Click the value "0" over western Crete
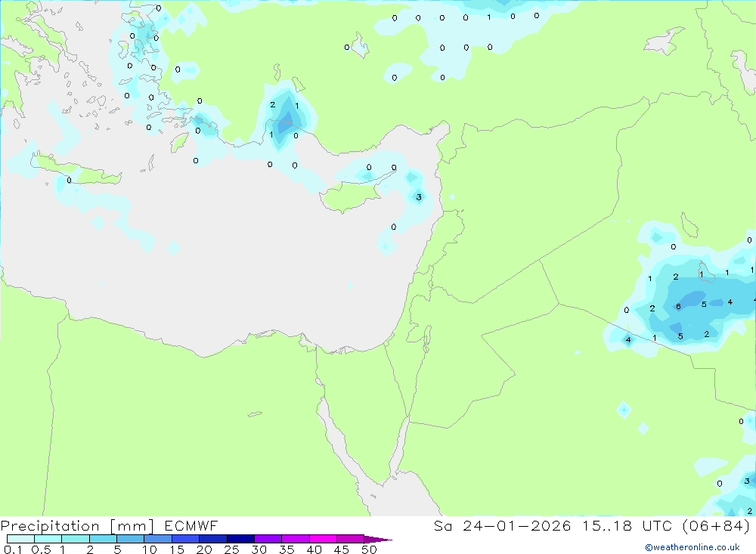Viewport: 756px width, 554px height. pyautogui.click(x=69, y=180)
